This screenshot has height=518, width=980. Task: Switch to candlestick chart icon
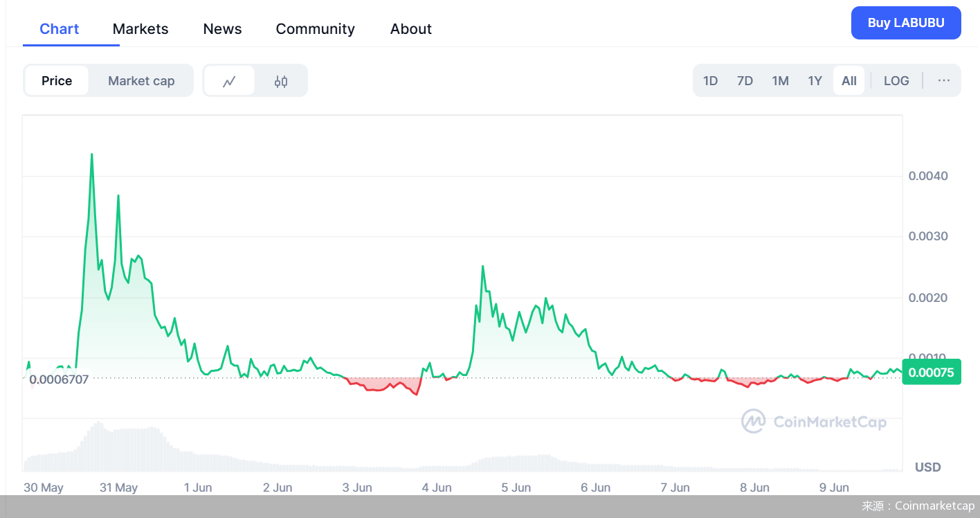click(280, 81)
